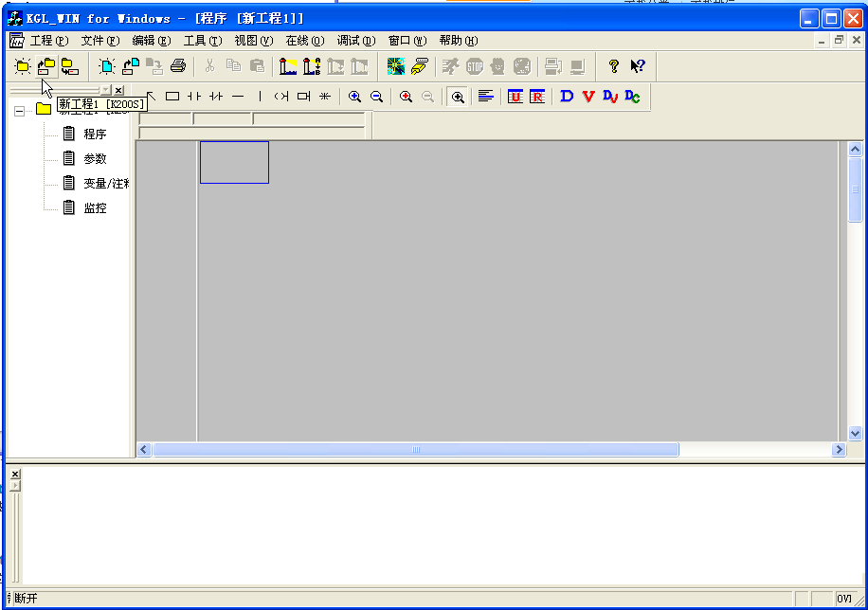This screenshot has width=868, height=610.
Task: Select 变量/注释 in the project tree
Action: [x=106, y=183]
